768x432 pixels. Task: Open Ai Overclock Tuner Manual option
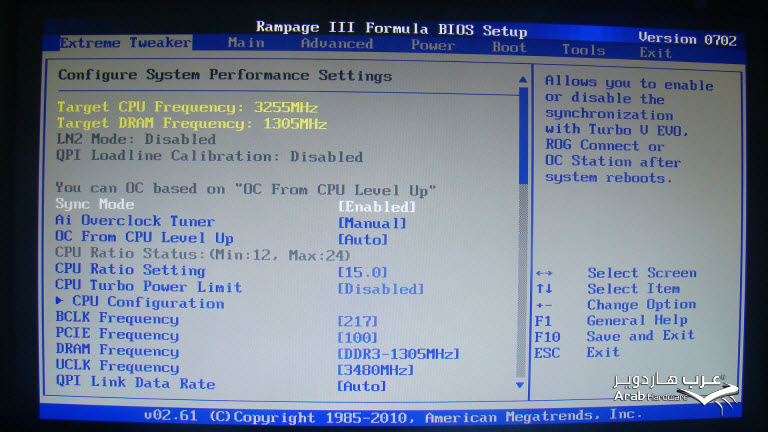tap(372, 223)
